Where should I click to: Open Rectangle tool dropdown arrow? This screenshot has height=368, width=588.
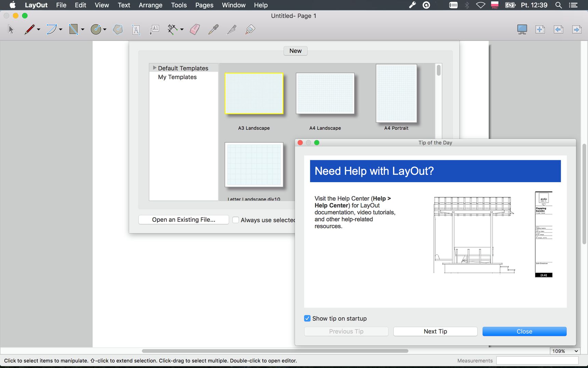(x=82, y=30)
